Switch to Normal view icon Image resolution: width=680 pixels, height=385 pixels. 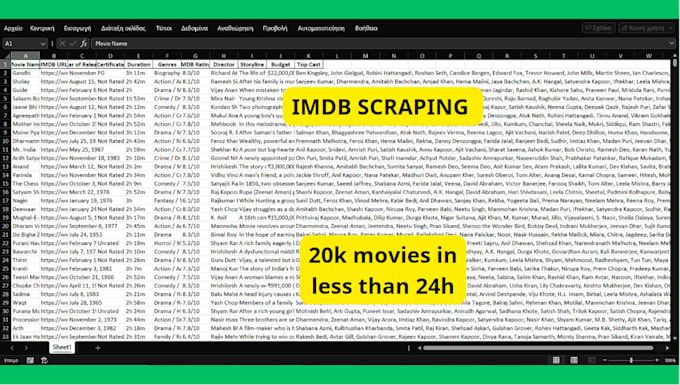(x=556, y=360)
